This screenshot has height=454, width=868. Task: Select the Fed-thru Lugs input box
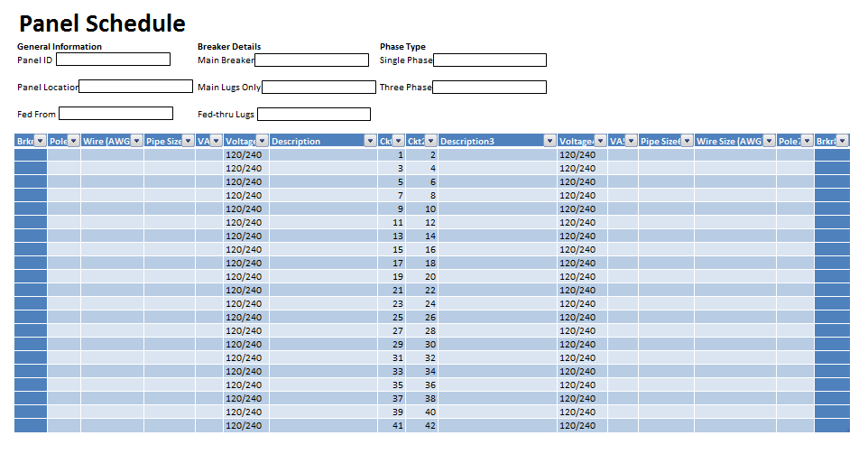click(313, 114)
